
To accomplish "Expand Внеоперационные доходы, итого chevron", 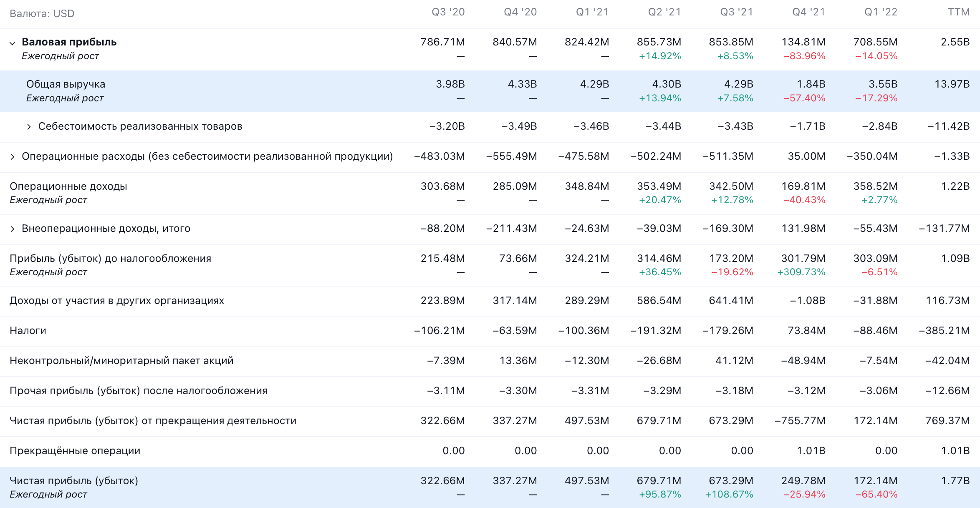I will pos(13,229).
